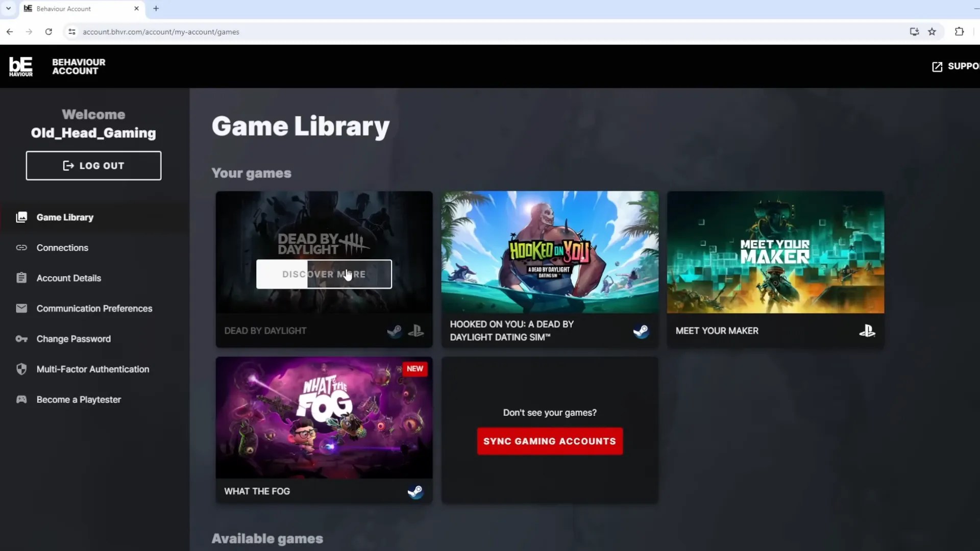Reload the page
Image resolution: width=980 pixels, height=551 pixels.
pyautogui.click(x=48, y=32)
